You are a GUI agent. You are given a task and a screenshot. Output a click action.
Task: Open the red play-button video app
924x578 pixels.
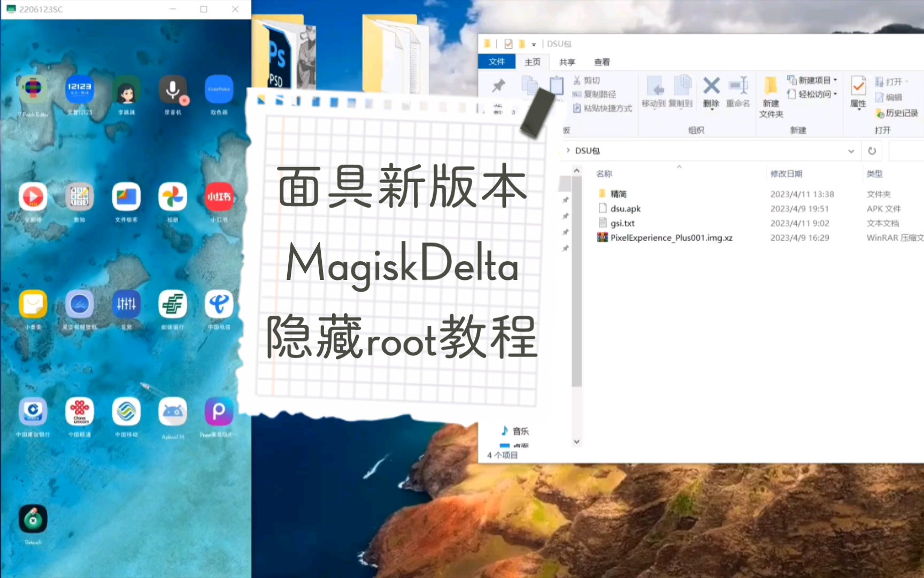click(x=33, y=197)
